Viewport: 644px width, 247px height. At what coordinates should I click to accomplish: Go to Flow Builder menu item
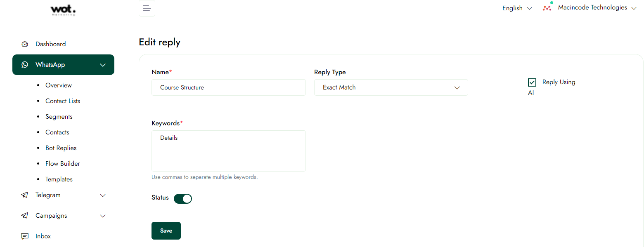click(63, 164)
